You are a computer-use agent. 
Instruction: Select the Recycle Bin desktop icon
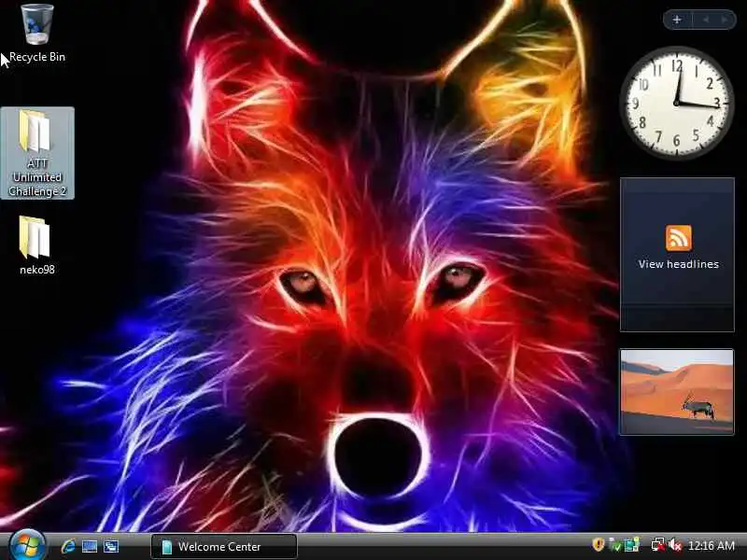(x=36, y=34)
